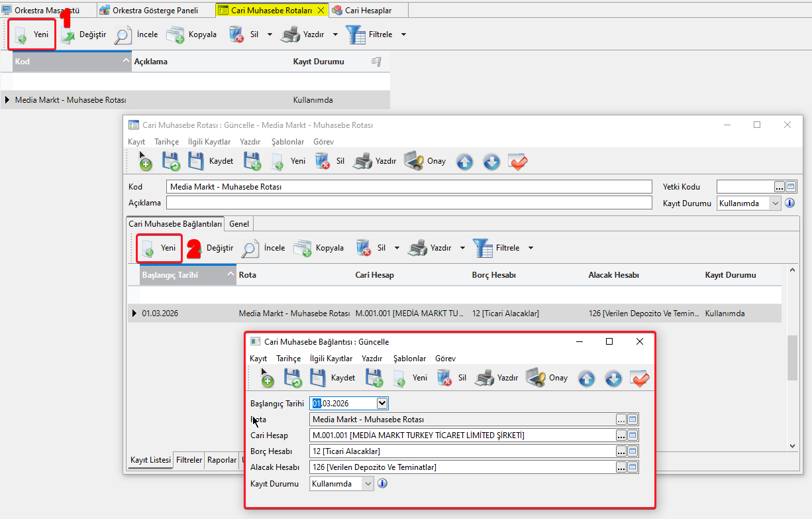Click ellipsis button beside the Cari Hesap field
Screen dimensions: 812x519
tap(621, 435)
